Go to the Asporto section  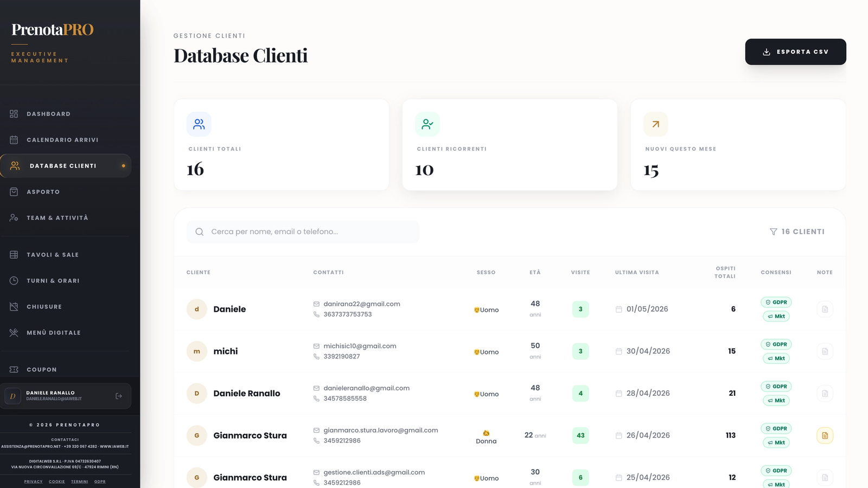(65, 192)
